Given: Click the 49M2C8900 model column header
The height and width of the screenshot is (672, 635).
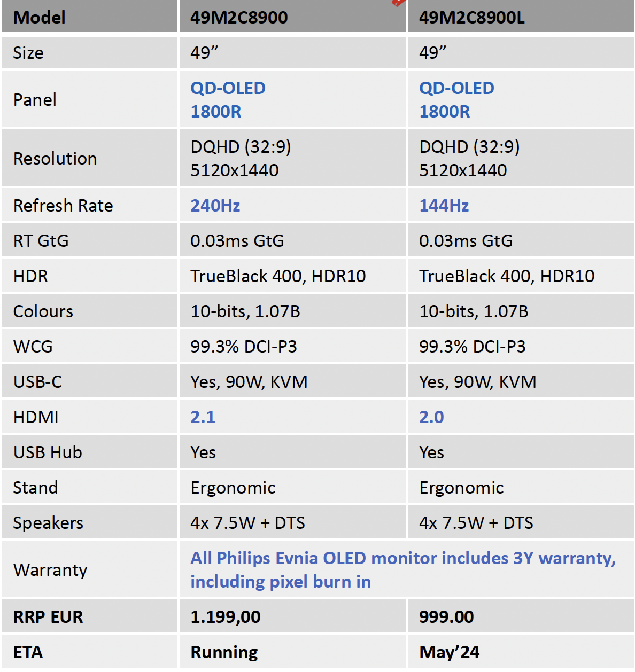Looking at the screenshot, I should [239, 18].
